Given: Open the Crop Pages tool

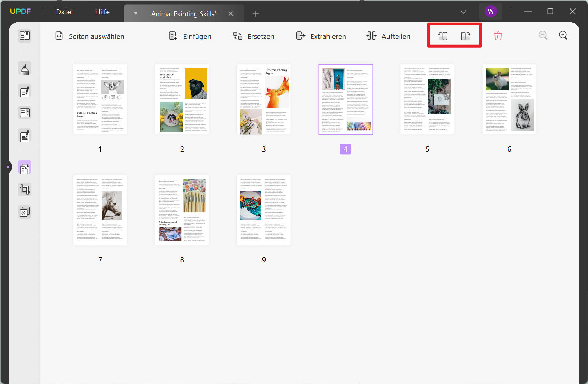Looking at the screenshot, I should 25,189.
